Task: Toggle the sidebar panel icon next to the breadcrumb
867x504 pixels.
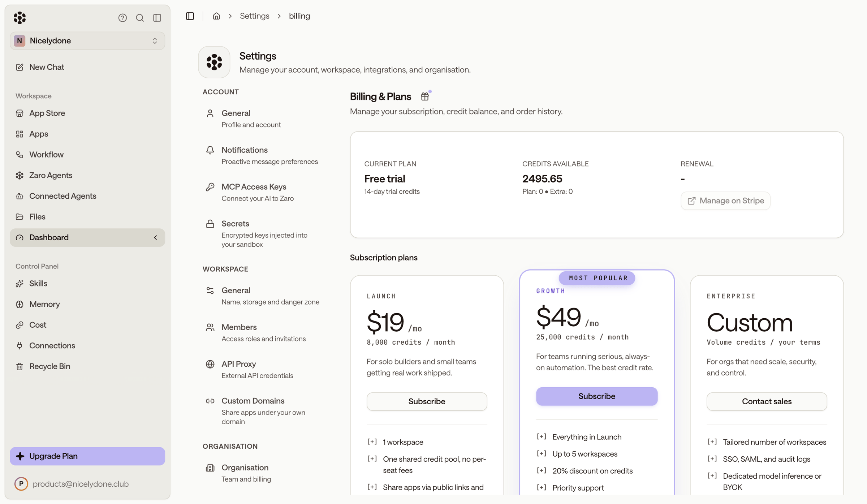Action: coord(190,16)
